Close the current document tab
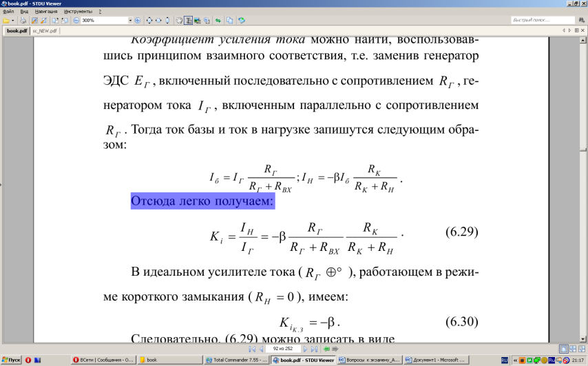The image size is (588, 366). (582, 31)
